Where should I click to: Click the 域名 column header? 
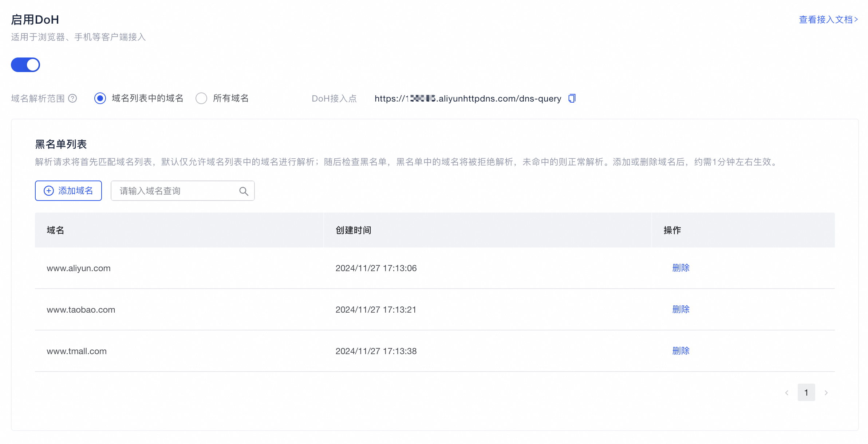(x=55, y=230)
